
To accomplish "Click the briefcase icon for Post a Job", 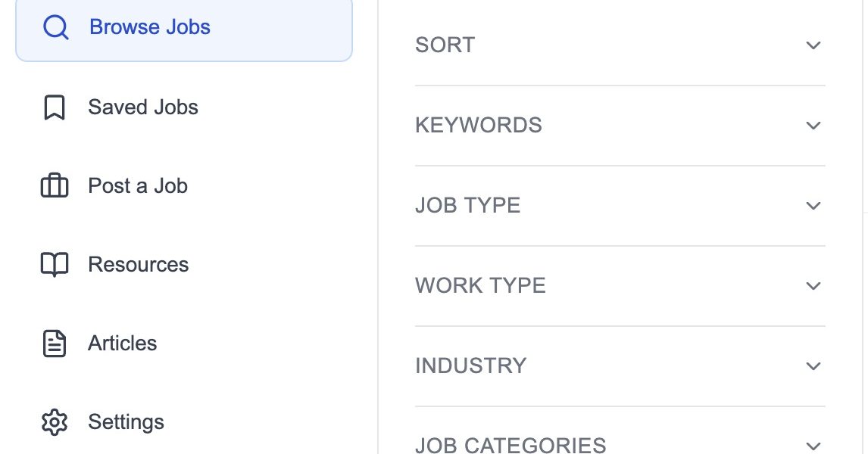I will click(x=54, y=185).
